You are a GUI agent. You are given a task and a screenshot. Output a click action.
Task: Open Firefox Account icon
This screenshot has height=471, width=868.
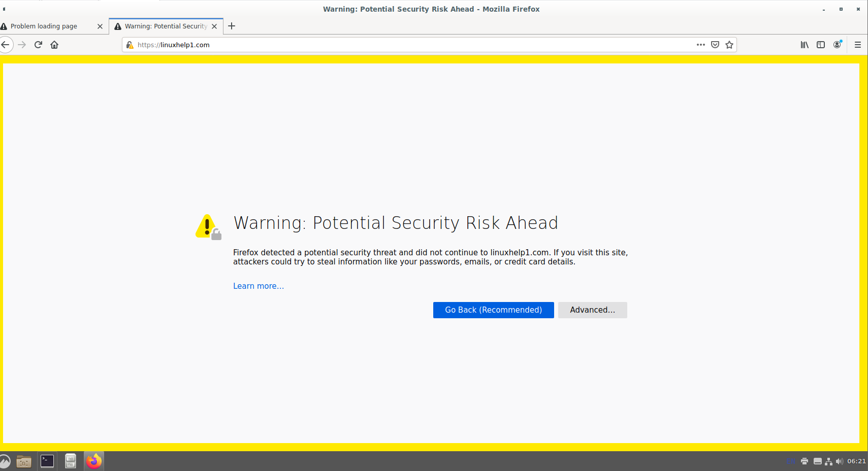tap(837, 45)
